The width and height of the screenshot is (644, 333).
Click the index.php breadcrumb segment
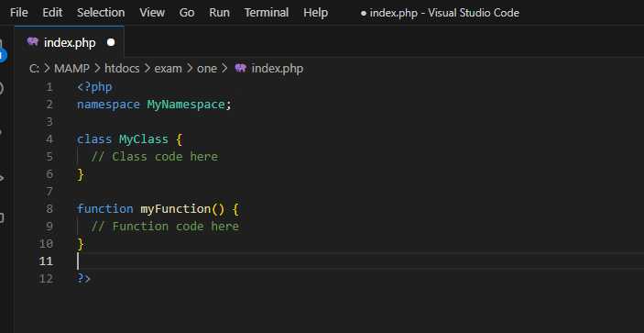(278, 69)
